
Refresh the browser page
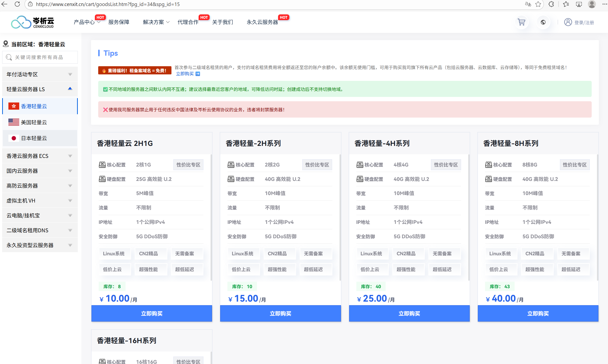[17, 4]
